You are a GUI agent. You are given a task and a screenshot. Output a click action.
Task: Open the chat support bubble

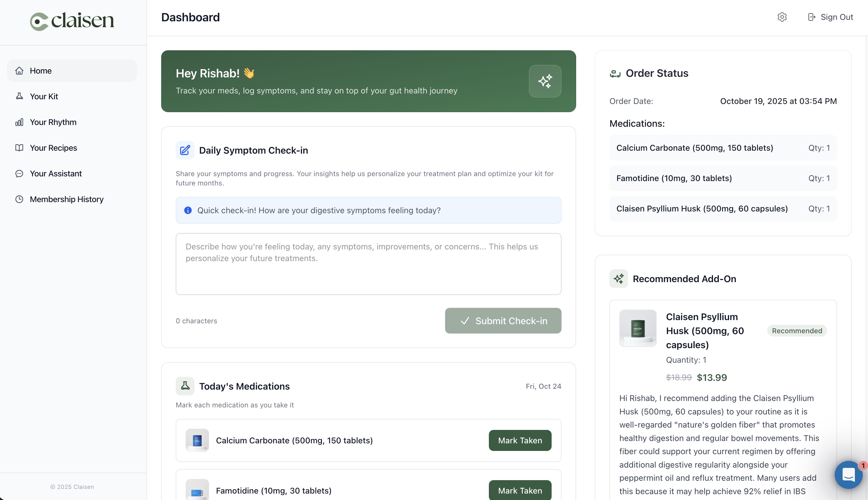pos(848,475)
